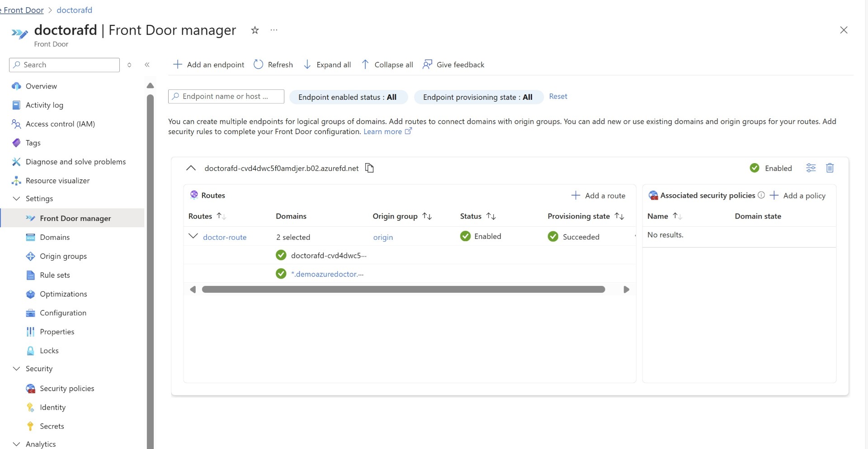Open Endpoint enabled status filter

pyautogui.click(x=348, y=97)
